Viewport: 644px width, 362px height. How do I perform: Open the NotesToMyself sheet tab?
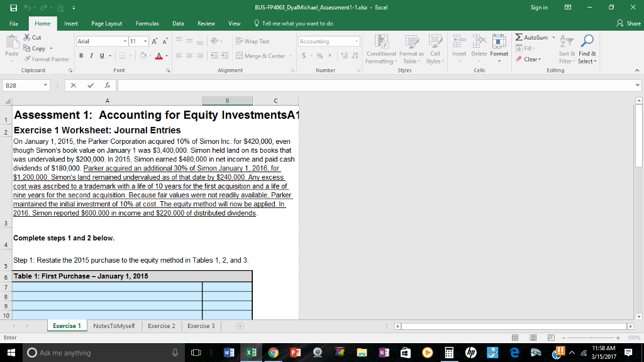tap(115, 326)
